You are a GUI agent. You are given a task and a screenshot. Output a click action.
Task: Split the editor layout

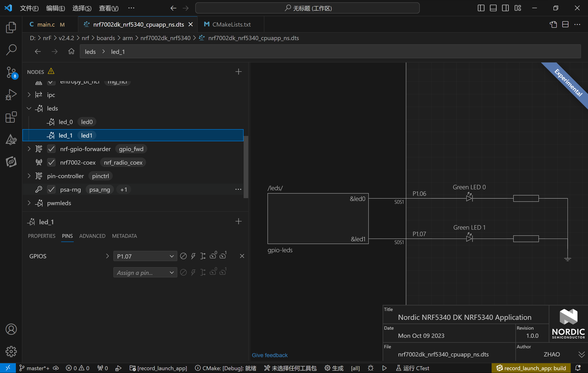(565, 24)
